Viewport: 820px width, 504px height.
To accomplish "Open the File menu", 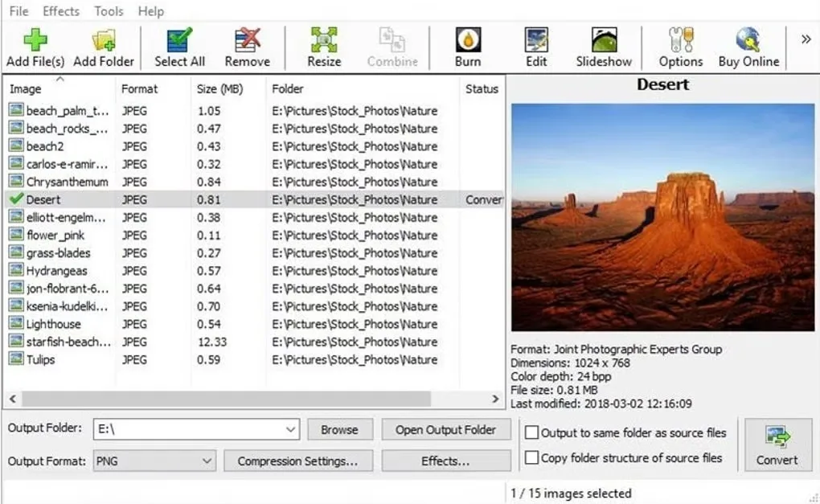I will pyautogui.click(x=18, y=11).
